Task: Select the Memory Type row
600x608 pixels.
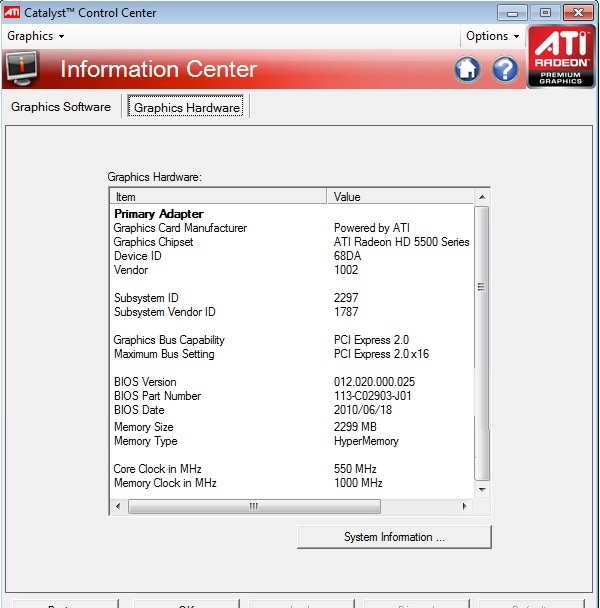Action: pyautogui.click(x=292, y=440)
